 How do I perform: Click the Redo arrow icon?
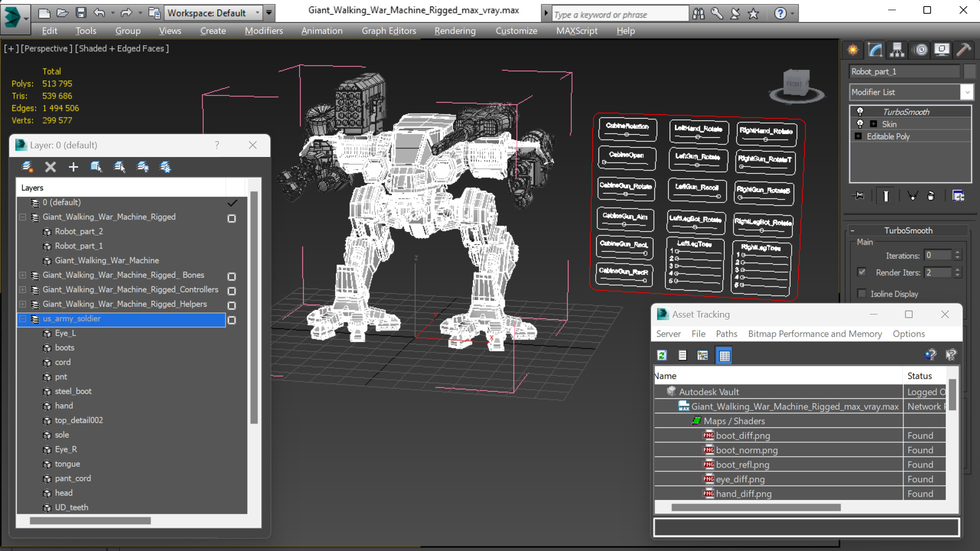[126, 13]
